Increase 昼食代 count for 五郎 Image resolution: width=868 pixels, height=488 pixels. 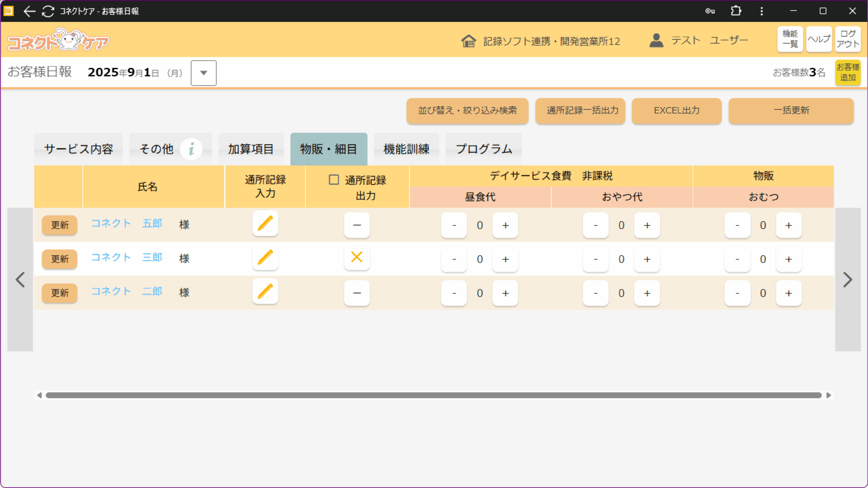coord(505,225)
